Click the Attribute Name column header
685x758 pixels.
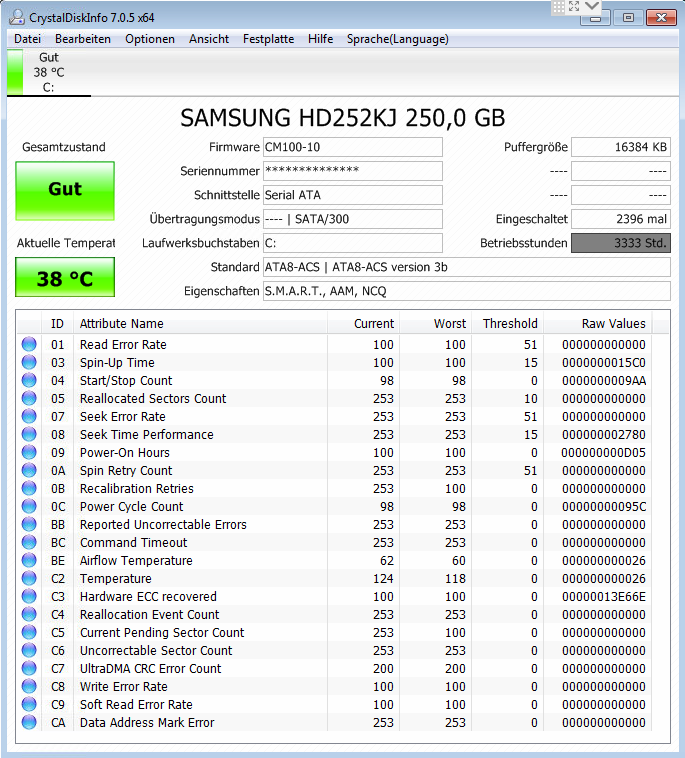[x=200, y=323]
